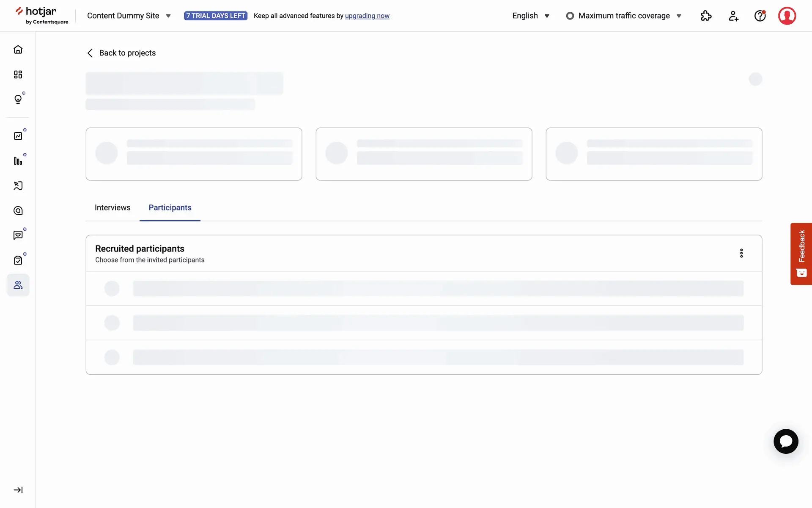This screenshot has width=812, height=508.
Task: Open the Surveys clipboard sidebar icon
Action: (x=18, y=260)
